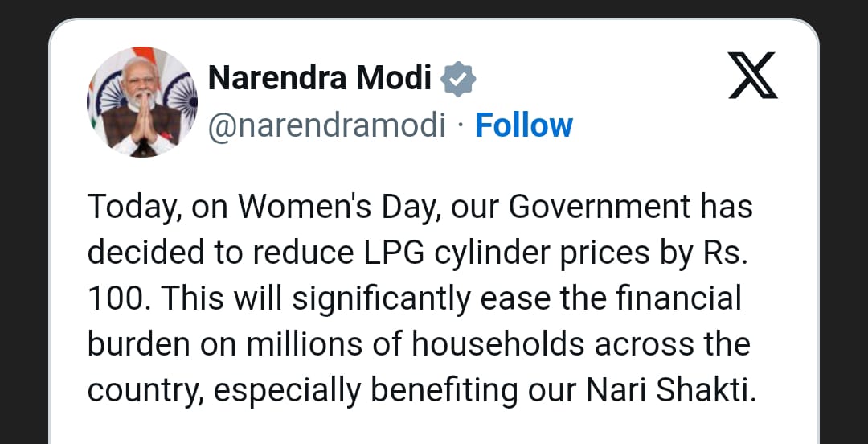Visit the @narendramodi handle link
This screenshot has width=868, height=444.
coord(326,125)
